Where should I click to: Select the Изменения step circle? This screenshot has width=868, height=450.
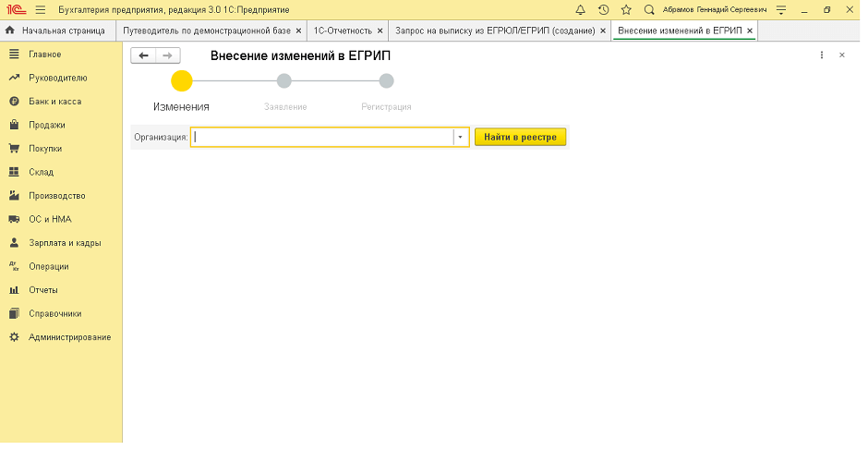[182, 81]
